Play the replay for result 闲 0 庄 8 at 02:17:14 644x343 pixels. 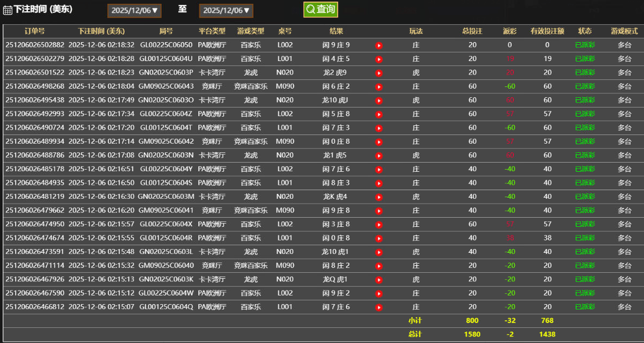pyautogui.click(x=379, y=141)
